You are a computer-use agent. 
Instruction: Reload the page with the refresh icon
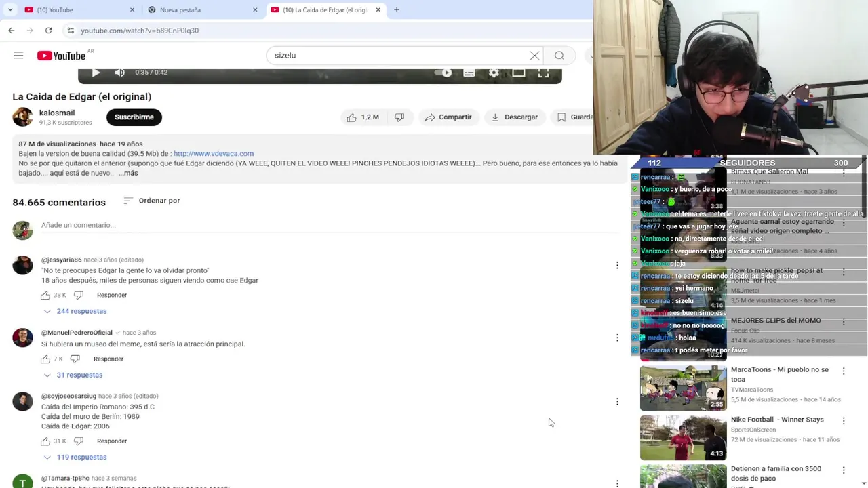(48, 30)
